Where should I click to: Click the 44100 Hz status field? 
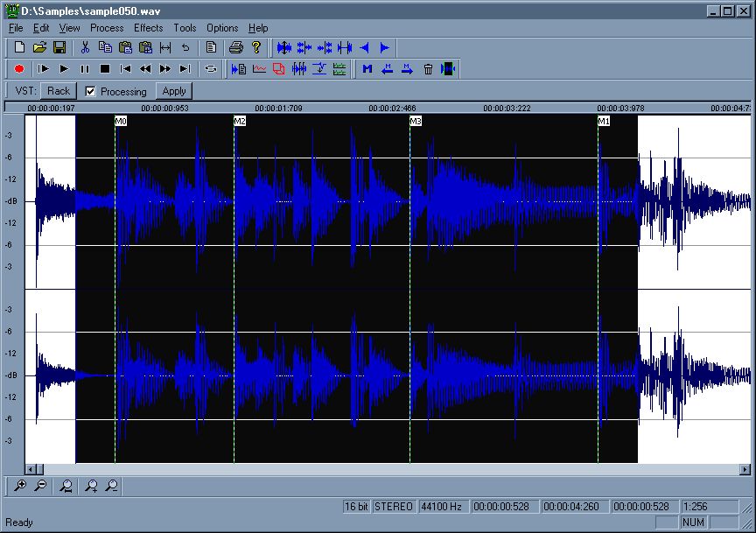(x=442, y=507)
